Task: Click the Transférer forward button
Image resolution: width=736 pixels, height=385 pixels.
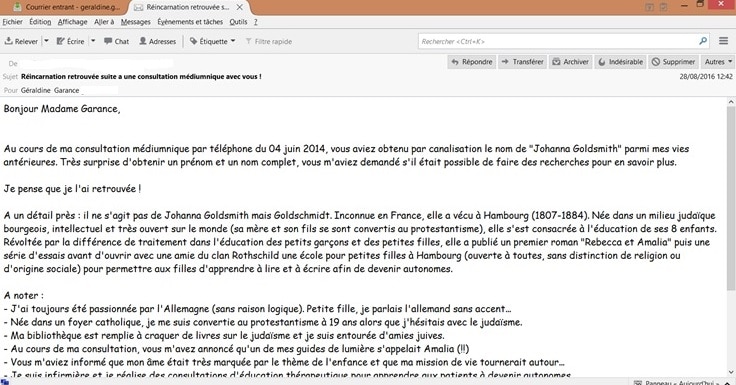Action: [x=522, y=62]
